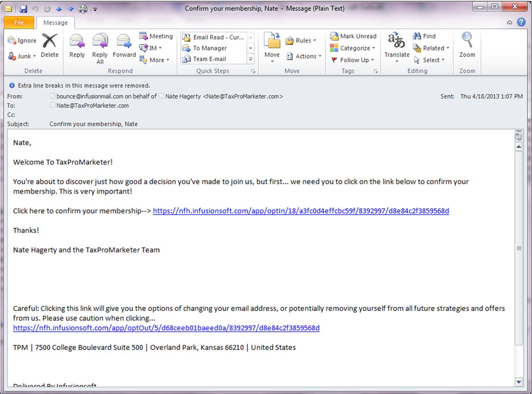Screen dimensions: 532x394
Task: Forward this email
Action: (x=124, y=45)
